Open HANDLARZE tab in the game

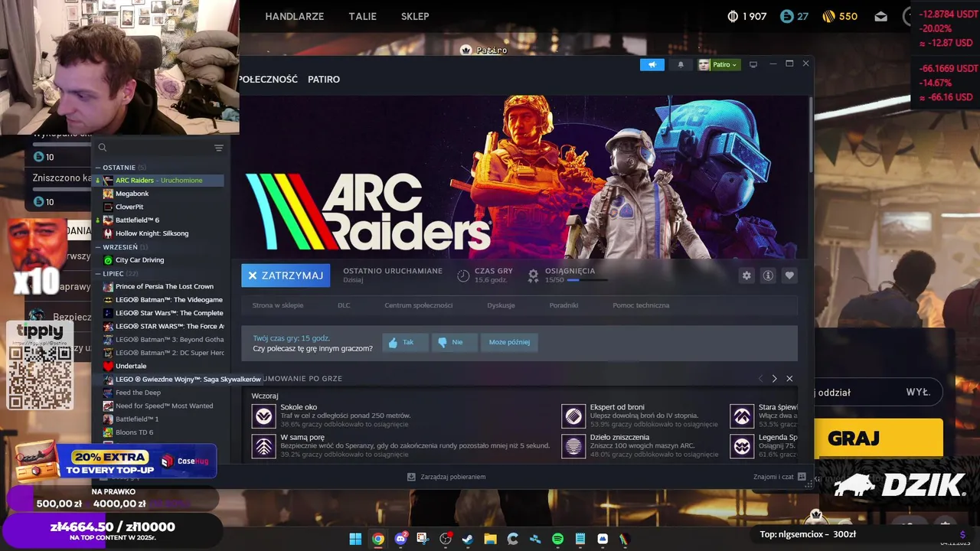[294, 16]
